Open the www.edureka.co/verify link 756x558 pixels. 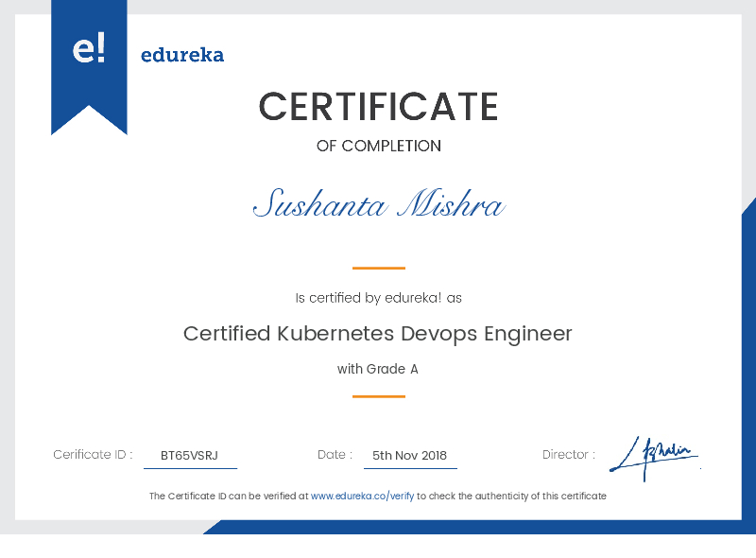(x=362, y=496)
